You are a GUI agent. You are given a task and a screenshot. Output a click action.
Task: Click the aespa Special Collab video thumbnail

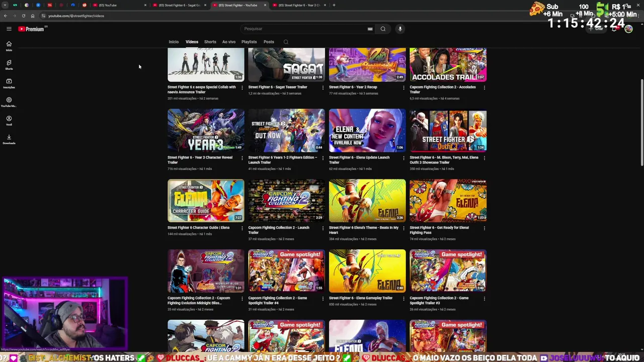point(206,64)
